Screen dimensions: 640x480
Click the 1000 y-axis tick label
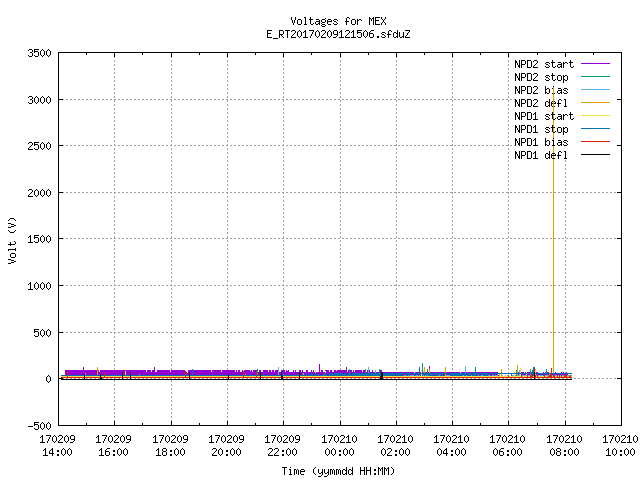click(x=40, y=286)
